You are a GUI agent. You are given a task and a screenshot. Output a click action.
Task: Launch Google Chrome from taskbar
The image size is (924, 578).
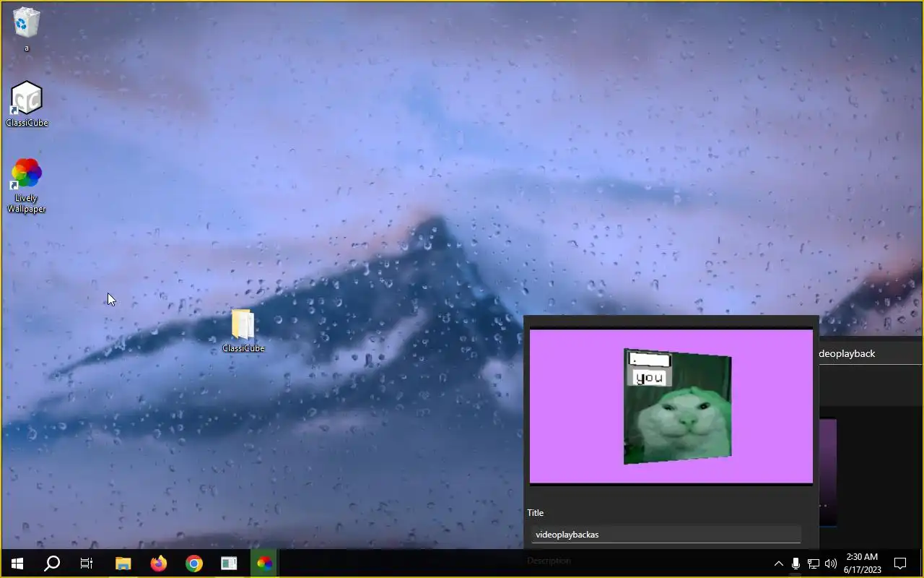(x=193, y=564)
